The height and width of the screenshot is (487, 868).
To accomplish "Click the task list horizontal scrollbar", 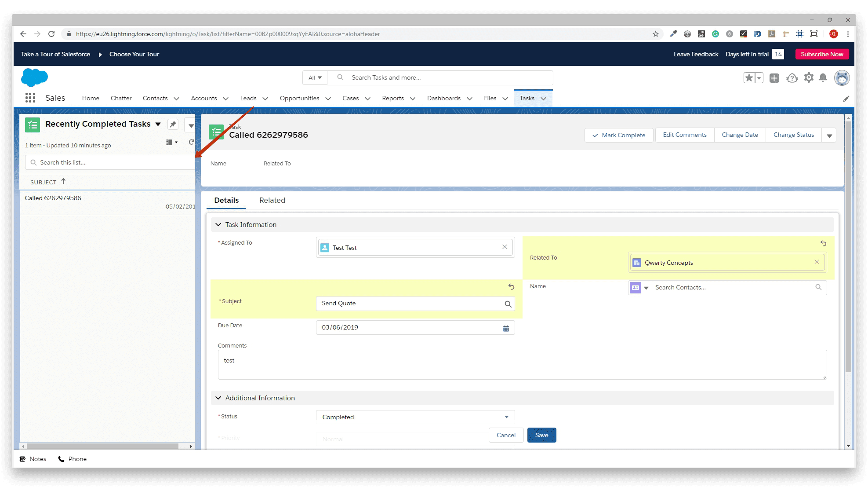I will pos(102,446).
